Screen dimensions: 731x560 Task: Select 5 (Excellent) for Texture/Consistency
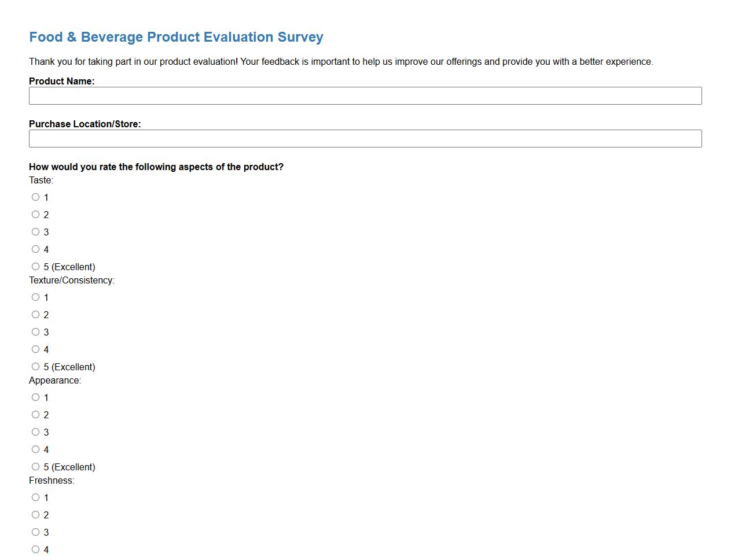point(35,366)
